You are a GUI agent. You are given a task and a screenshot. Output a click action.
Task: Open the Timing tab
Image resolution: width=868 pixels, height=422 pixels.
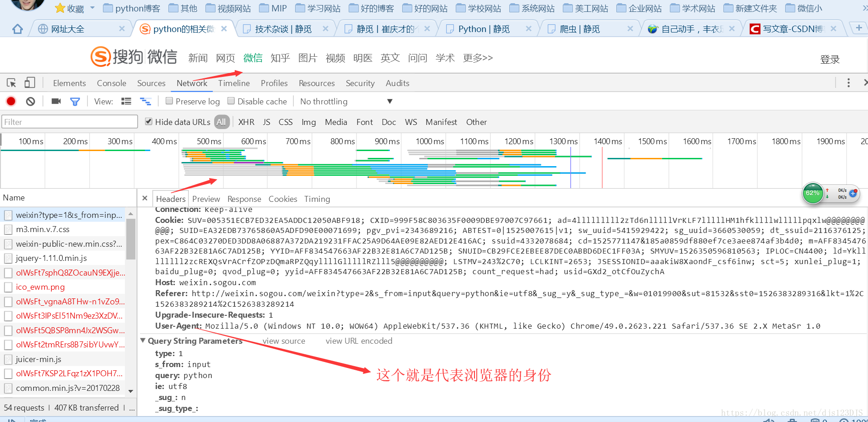(317, 199)
